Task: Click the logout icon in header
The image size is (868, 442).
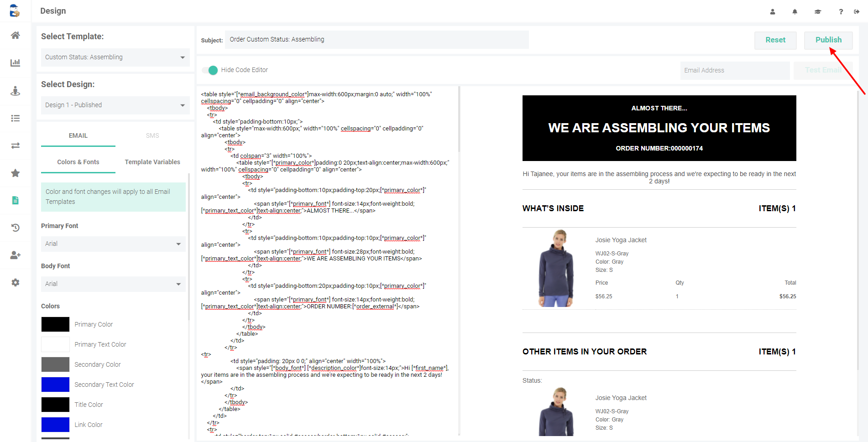Action: tap(857, 12)
